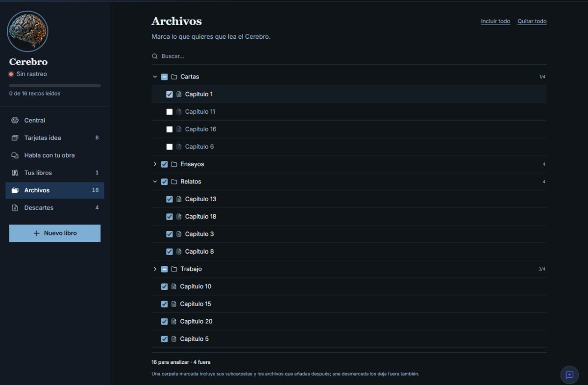Click the reading progress bar under Sin rastreo
Image resolution: width=588 pixels, height=385 pixels.
pyautogui.click(x=55, y=86)
